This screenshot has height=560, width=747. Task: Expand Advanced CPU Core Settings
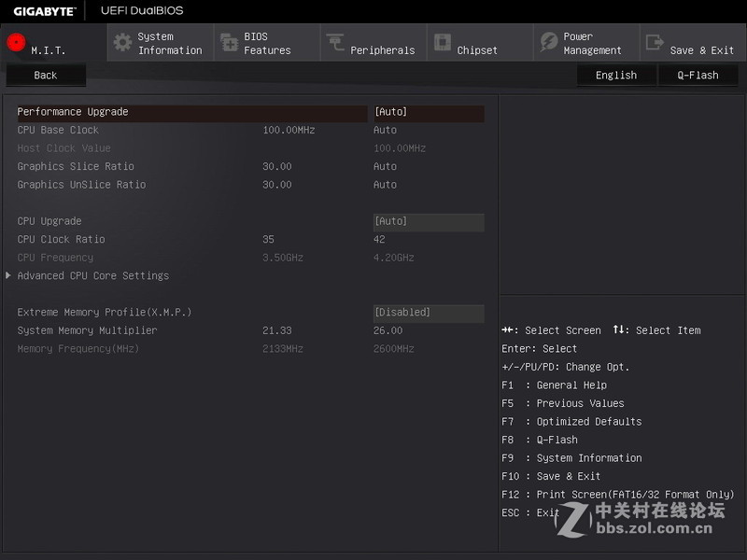pyautogui.click(x=90, y=275)
